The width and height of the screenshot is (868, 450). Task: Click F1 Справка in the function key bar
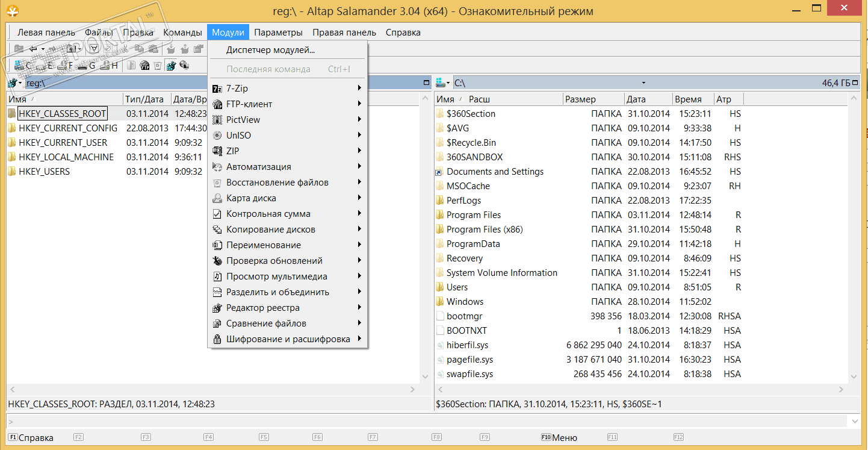[x=31, y=438]
